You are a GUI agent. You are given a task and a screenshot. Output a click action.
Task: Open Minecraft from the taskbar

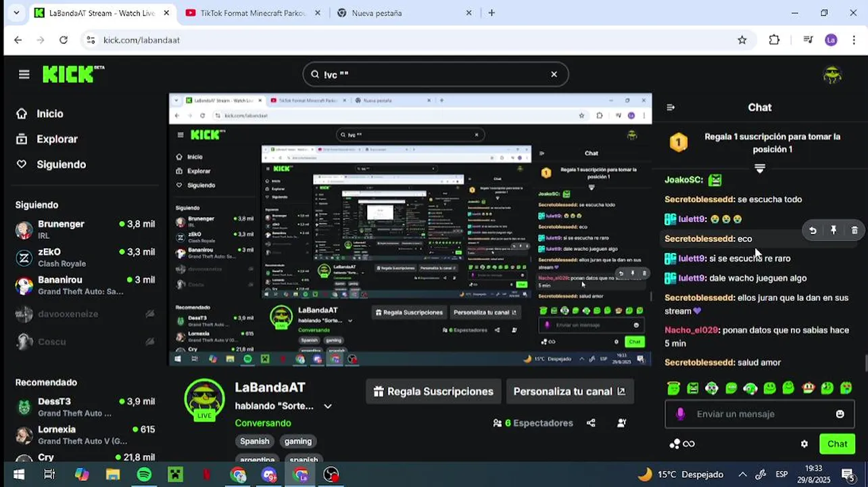pos(175,475)
